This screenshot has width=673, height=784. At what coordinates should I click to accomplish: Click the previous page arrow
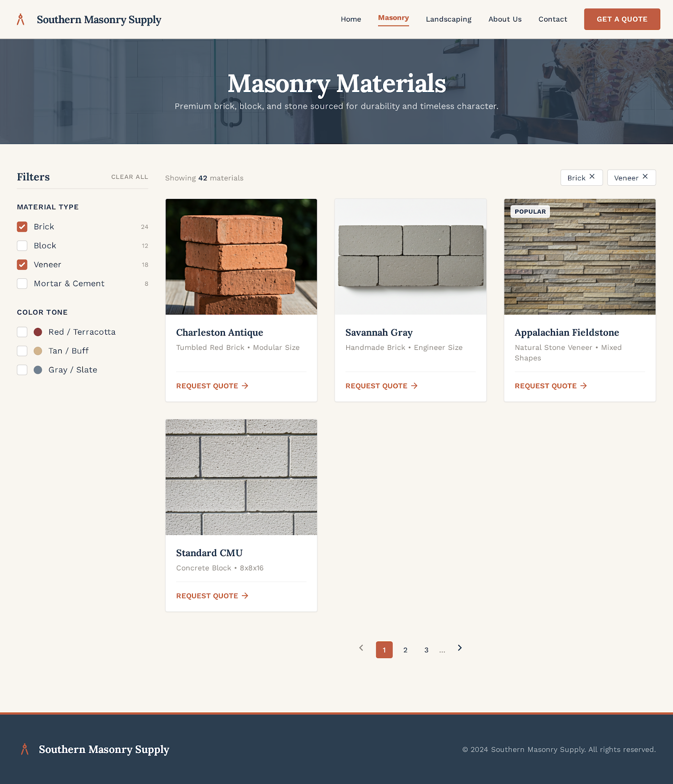click(361, 648)
